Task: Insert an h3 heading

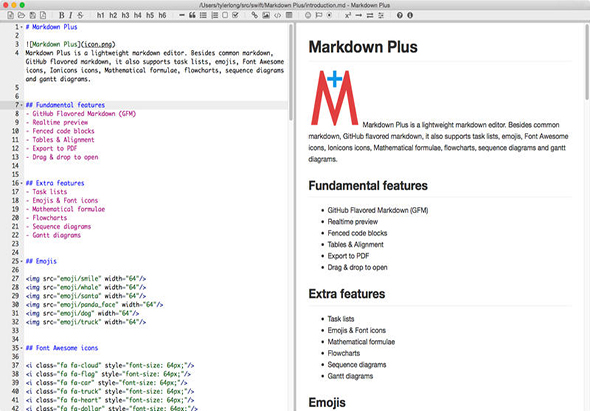Action: 125,15
